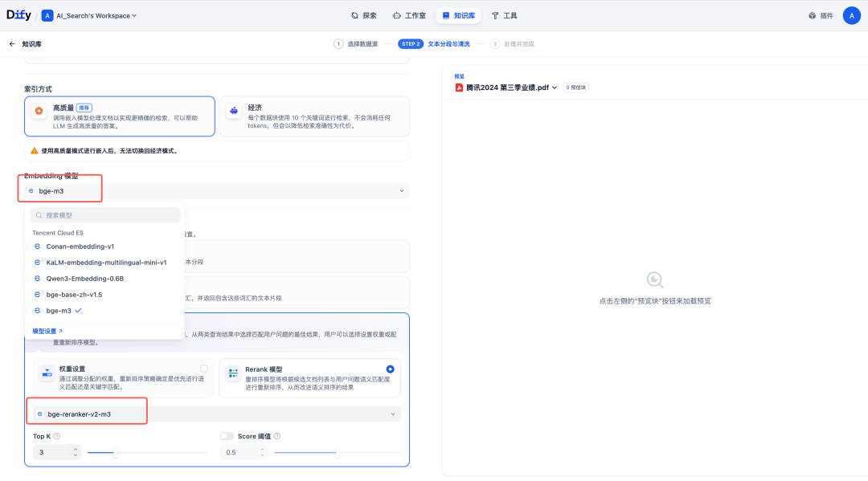Click the gear icon on the 高质量 indexing card
Viewport: 868px width, 481px height.
point(39,112)
